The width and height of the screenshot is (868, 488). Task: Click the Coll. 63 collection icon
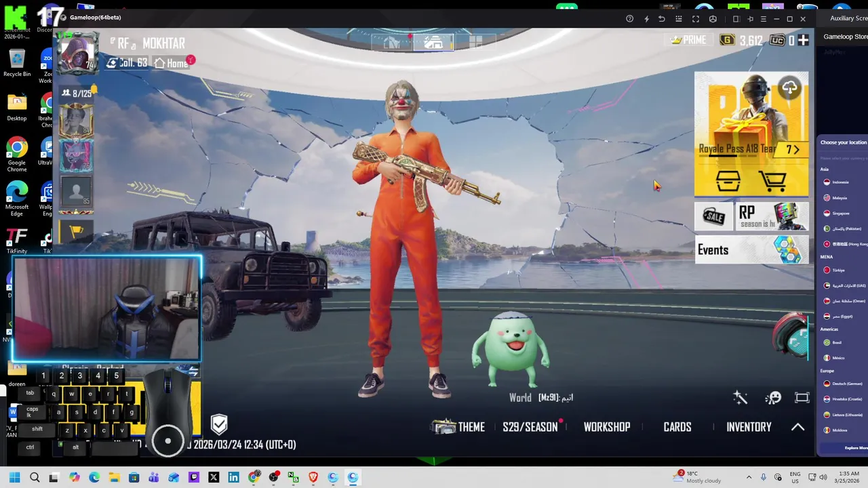pyautogui.click(x=127, y=63)
